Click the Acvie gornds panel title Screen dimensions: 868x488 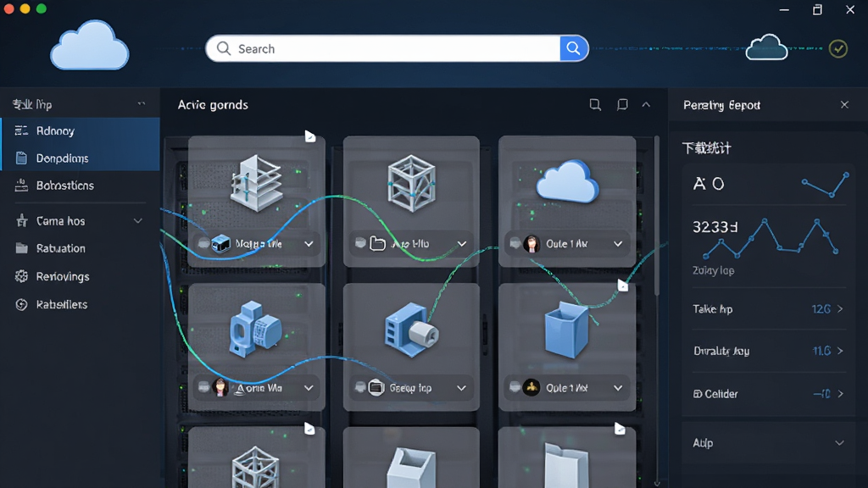(213, 104)
